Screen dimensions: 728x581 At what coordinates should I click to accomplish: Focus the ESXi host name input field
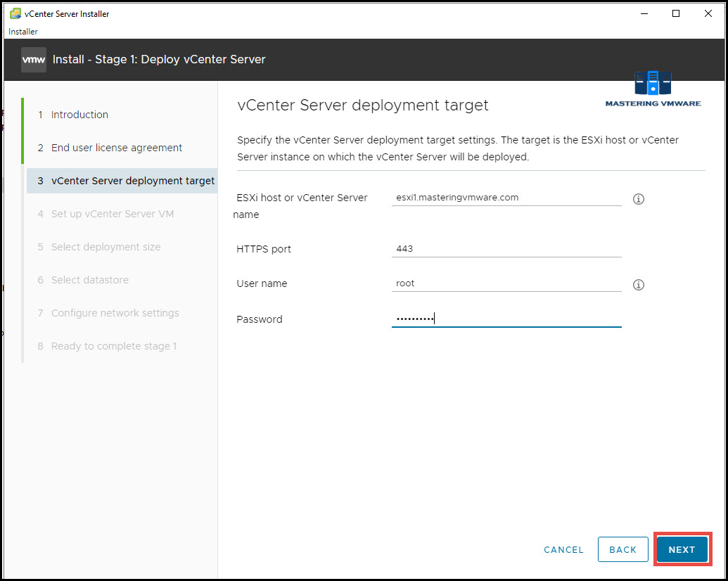pyautogui.click(x=506, y=198)
